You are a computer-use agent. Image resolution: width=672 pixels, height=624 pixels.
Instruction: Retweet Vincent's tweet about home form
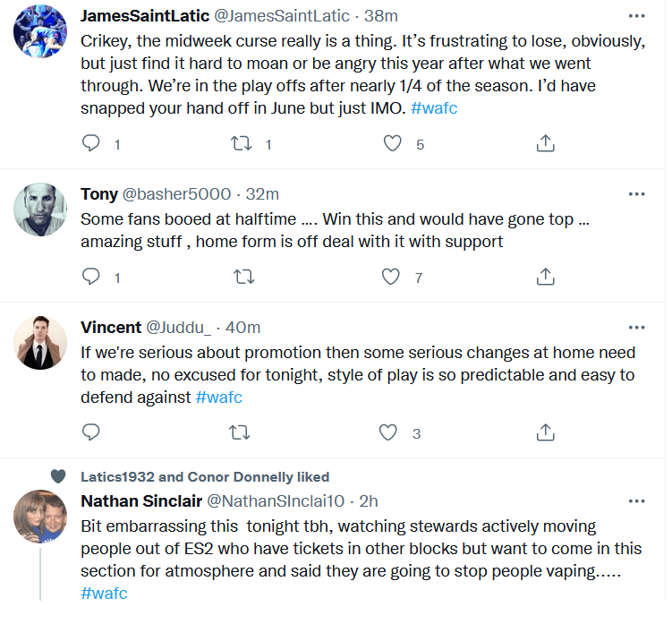tap(240, 433)
